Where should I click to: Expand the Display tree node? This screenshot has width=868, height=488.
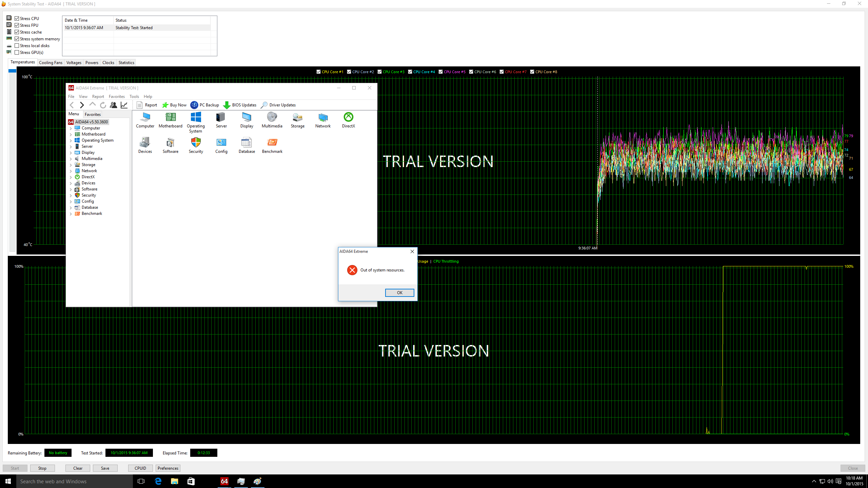[71, 153]
